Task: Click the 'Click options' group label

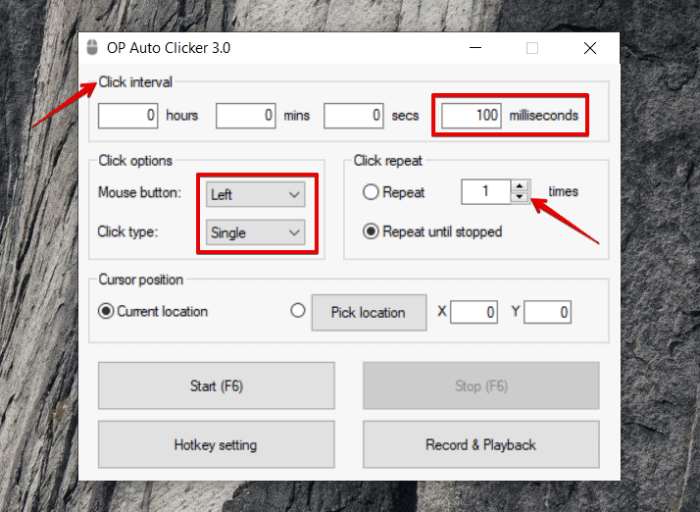Action: [135, 161]
